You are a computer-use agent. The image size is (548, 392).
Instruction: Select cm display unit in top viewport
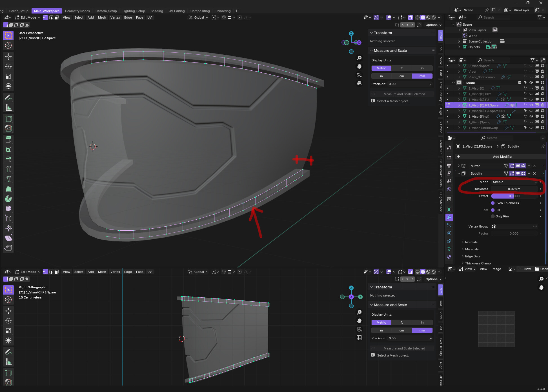click(401, 76)
